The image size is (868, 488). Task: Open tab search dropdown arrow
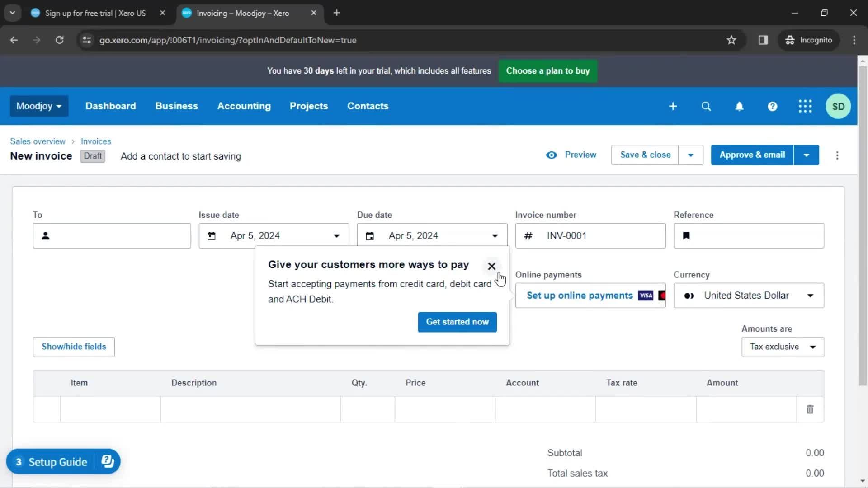pyautogui.click(x=13, y=13)
